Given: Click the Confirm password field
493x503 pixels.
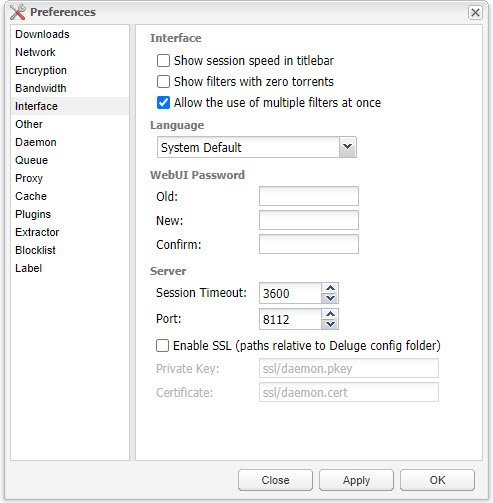Looking at the screenshot, I should click(309, 244).
